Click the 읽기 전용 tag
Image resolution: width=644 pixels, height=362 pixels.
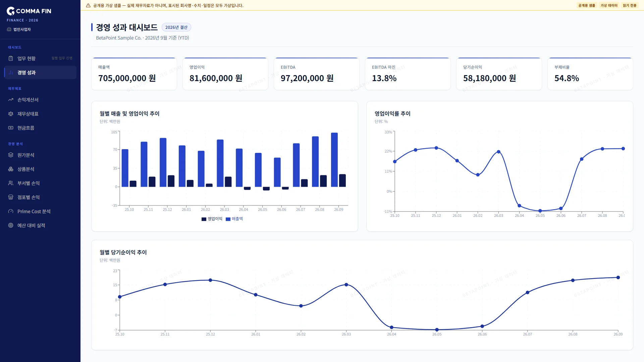tap(630, 5)
